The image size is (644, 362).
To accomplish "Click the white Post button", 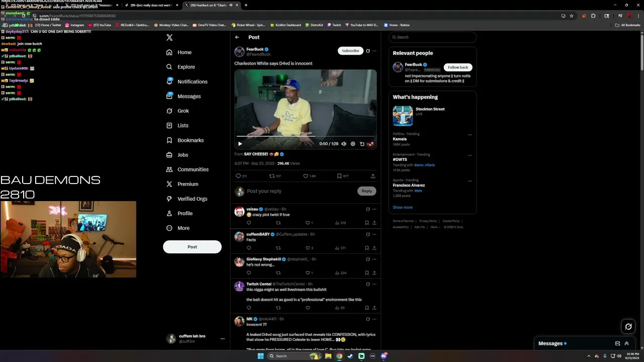I will (x=192, y=247).
